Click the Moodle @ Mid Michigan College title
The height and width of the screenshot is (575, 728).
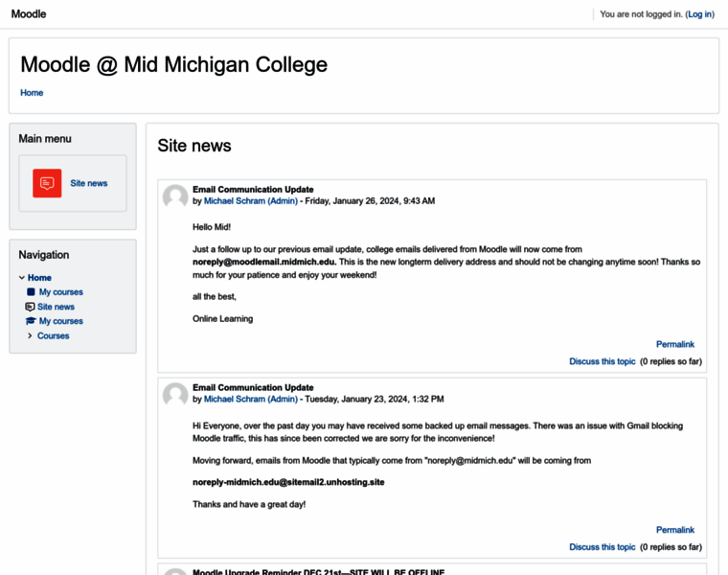173,64
